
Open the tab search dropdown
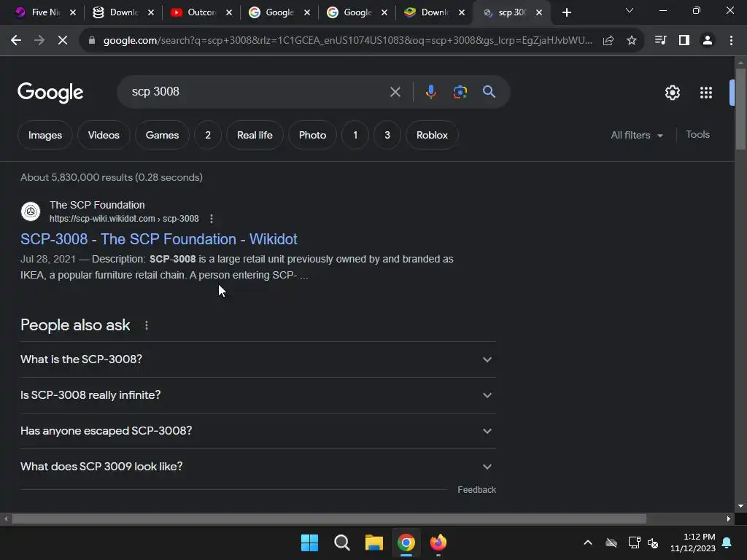(630, 10)
